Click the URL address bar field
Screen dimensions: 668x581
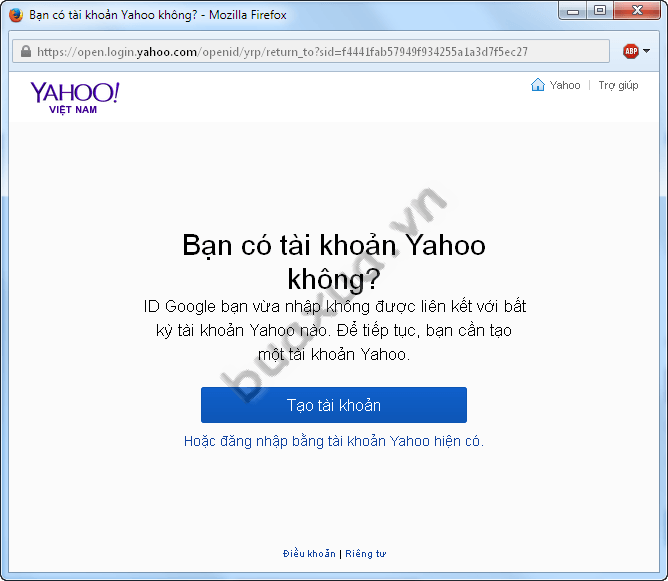311,52
